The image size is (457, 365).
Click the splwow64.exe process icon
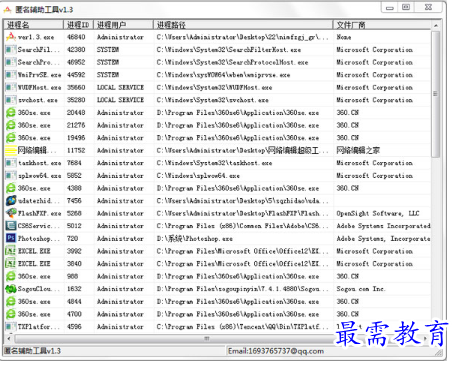point(11,175)
